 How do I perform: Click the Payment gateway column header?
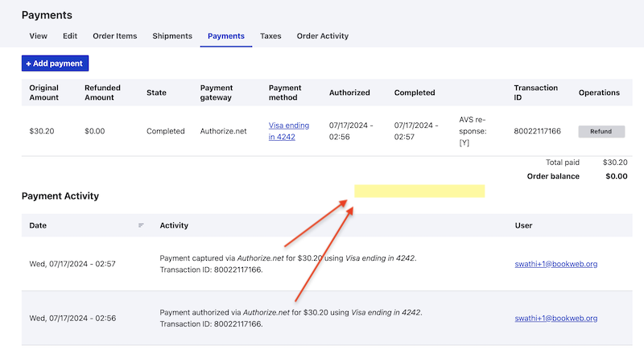point(217,93)
